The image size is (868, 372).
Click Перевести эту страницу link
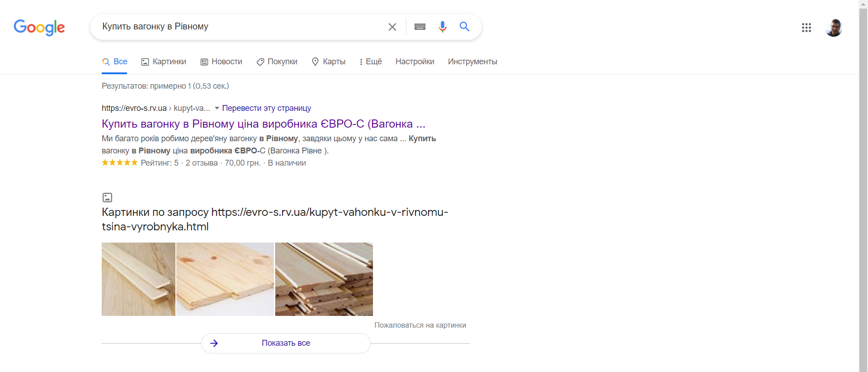tap(266, 108)
